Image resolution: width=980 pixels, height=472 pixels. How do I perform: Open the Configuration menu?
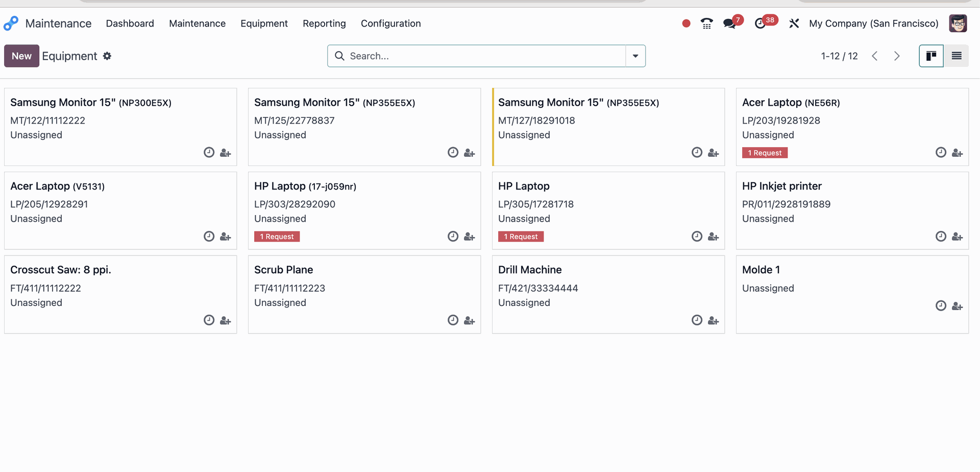tap(390, 23)
